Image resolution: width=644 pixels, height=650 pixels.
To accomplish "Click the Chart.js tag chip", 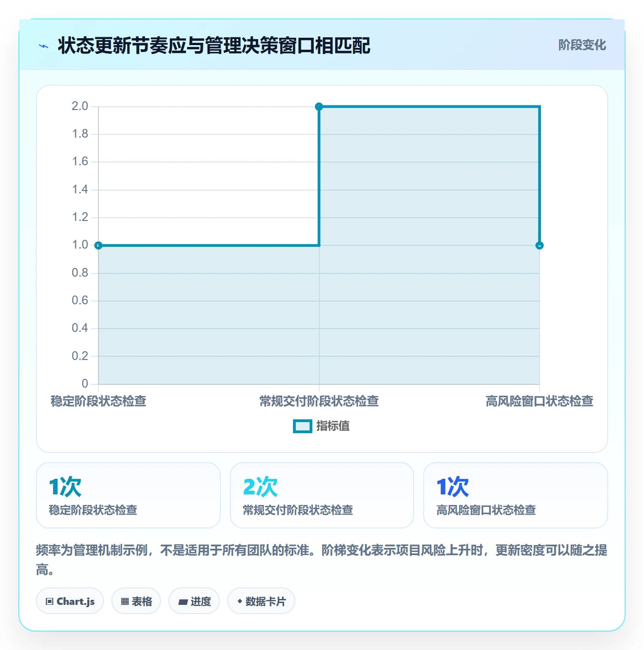I will pyautogui.click(x=70, y=601).
